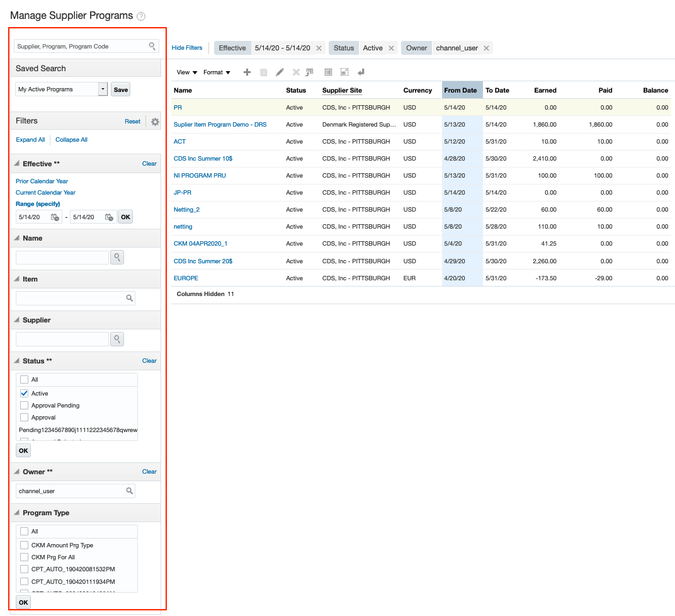Click the Wrap text toolbar icon
This screenshot has width=675, height=616.
click(361, 72)
